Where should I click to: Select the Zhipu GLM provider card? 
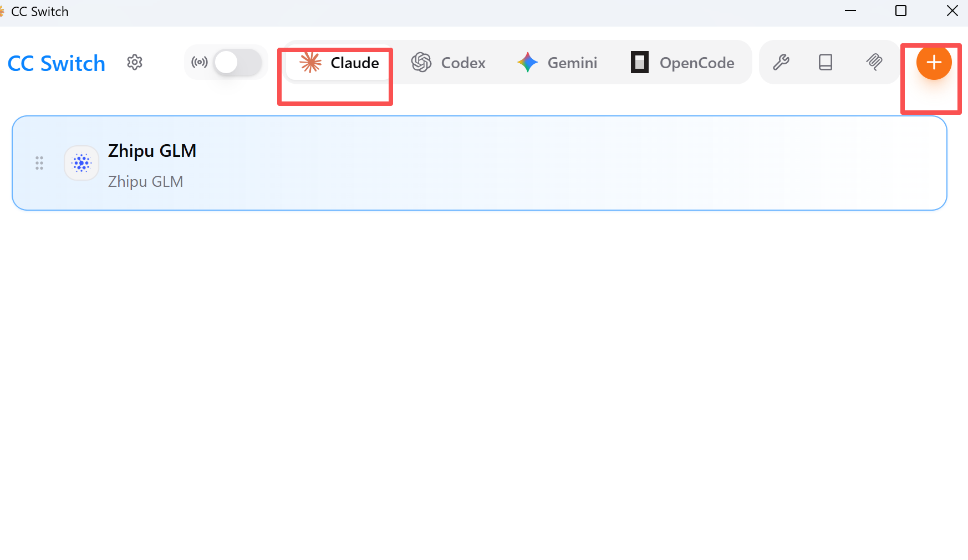pyautogui.click(x=480, y=163)
